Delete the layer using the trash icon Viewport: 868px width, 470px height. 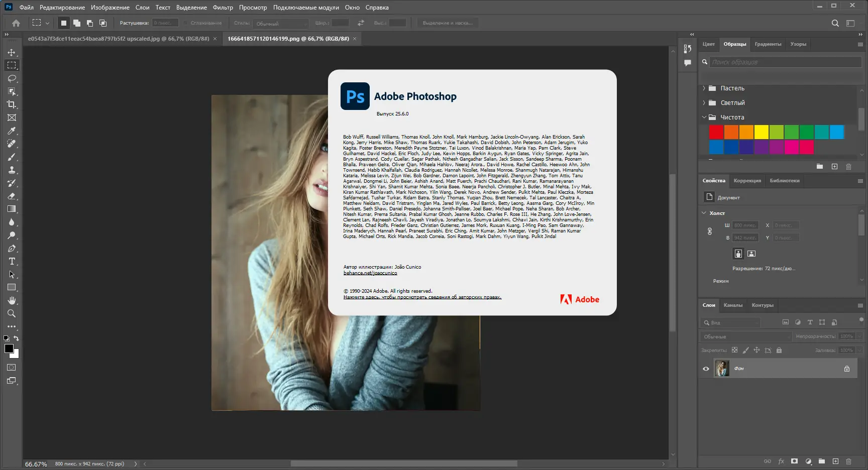pyautogui.click(x=849, y=460)
